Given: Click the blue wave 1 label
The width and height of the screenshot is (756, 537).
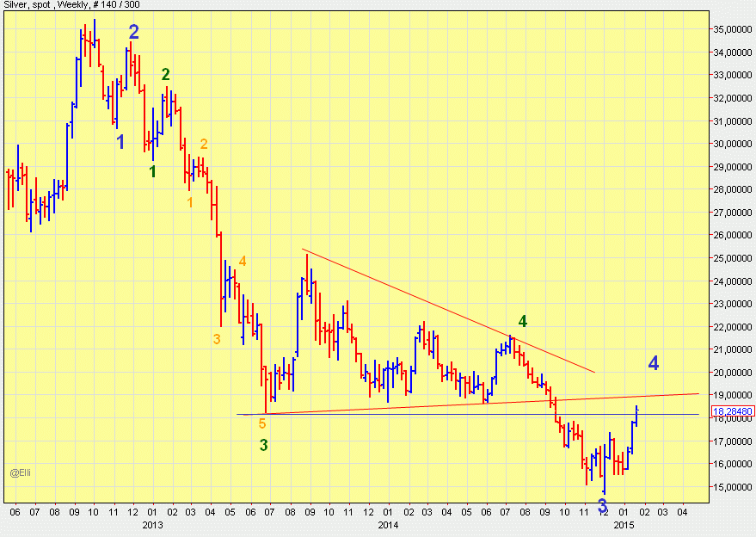Looking at the screenshot, I should [120, 142].
